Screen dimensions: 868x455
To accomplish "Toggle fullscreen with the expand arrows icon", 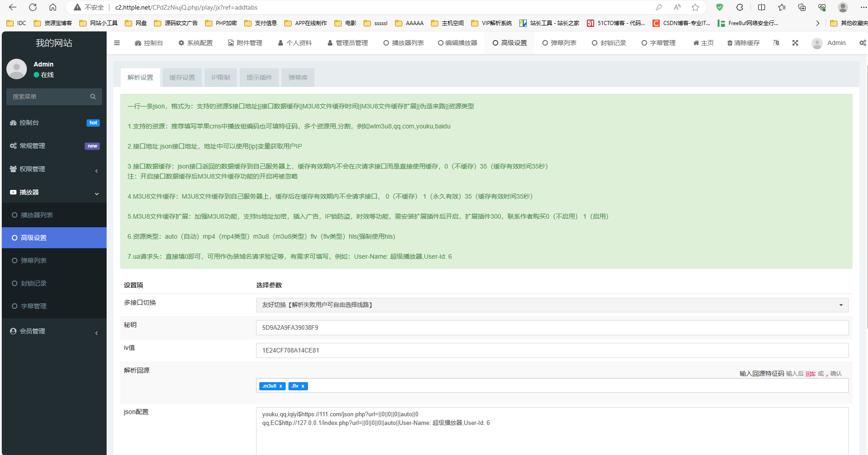I will pos(795,43).
